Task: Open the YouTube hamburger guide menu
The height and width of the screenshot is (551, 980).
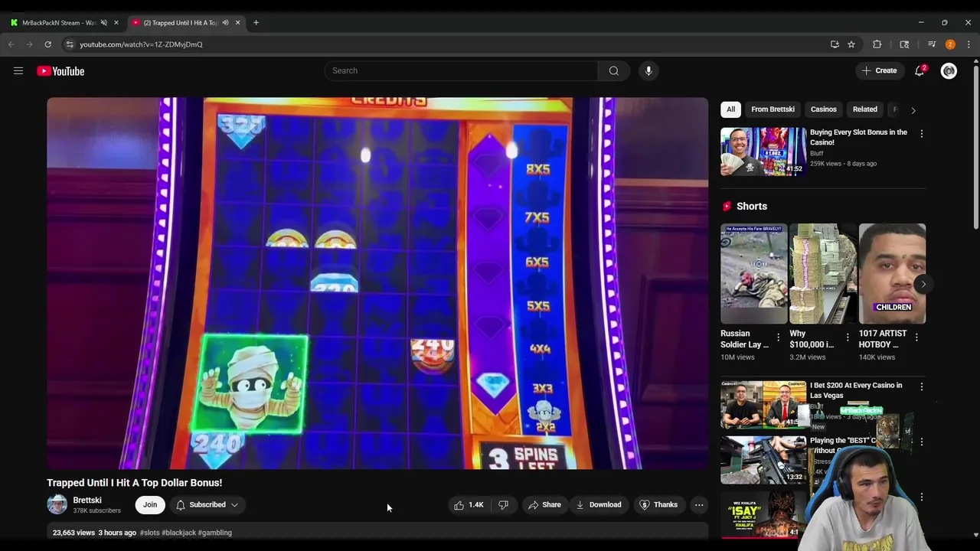Action: (x=18, y=71)
